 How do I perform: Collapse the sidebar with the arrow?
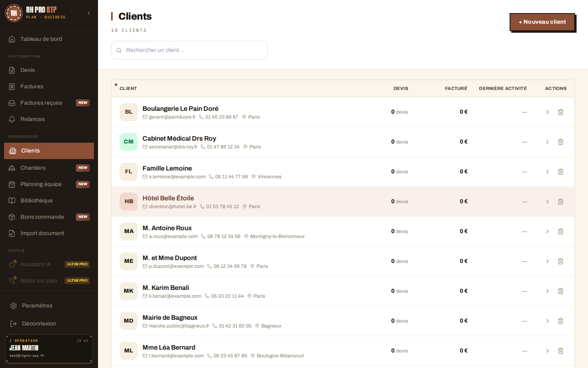(89, 13)
